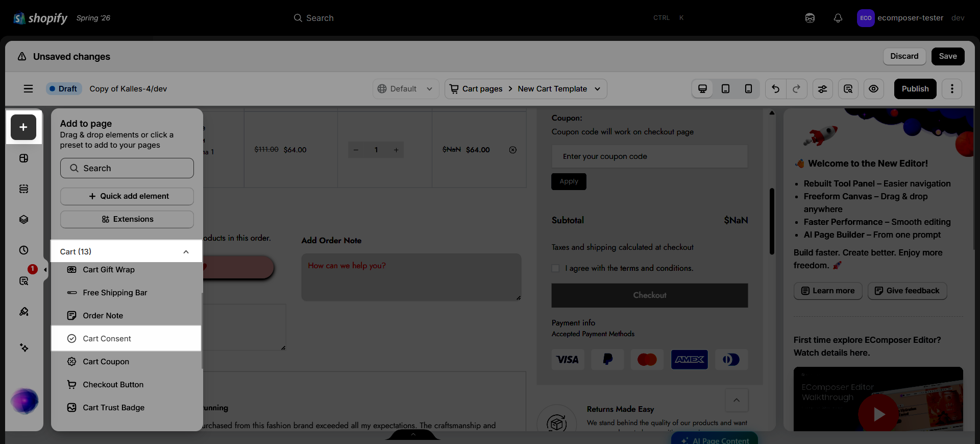Open Extensions button
Image resolution: width=980 pixels, height=444 pixels.
127,219
